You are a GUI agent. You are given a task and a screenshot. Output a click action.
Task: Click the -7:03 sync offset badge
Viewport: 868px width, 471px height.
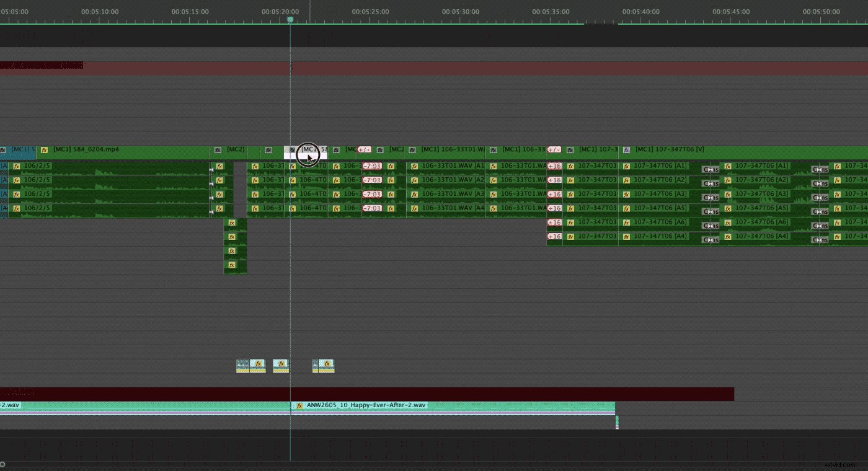click(372, 165)
